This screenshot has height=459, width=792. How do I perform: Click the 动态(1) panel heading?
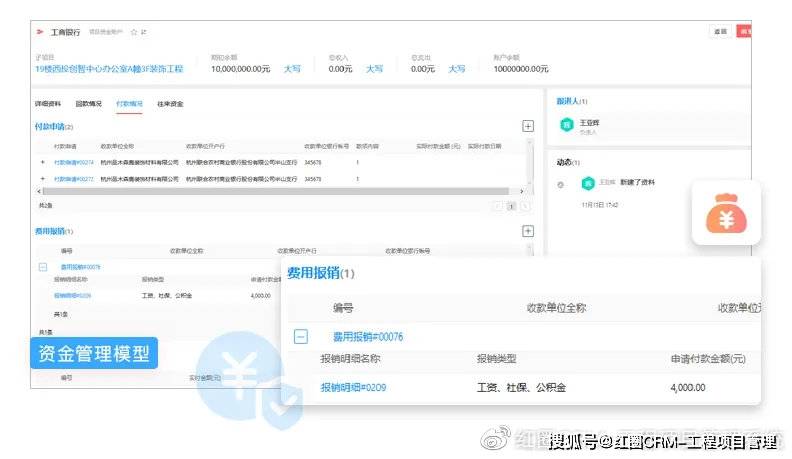point(568,163)
